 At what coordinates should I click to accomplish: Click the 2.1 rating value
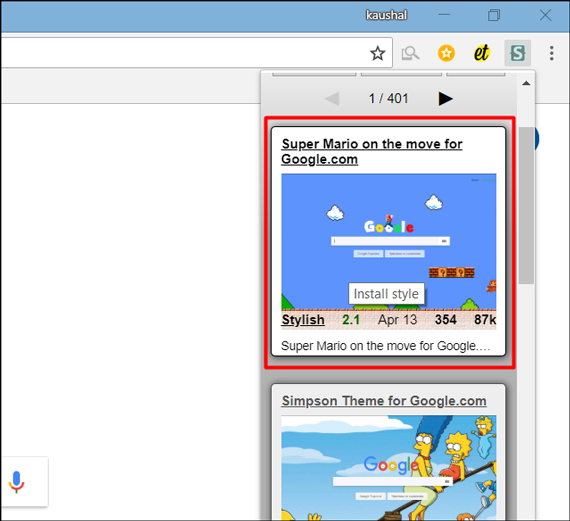(x=351, y=320)
